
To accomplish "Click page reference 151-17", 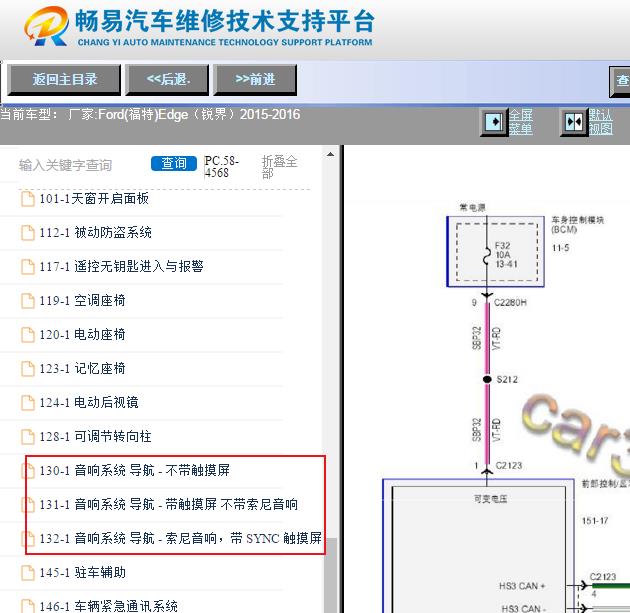I will coord(595,521).
